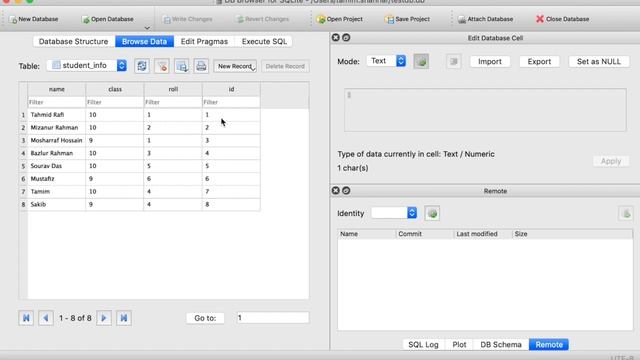Image resolution: width=640 pixels, height=360 pixels.
Task: Select the cell 'Tahmid Rafi'
Action: (x=57, y=115)
